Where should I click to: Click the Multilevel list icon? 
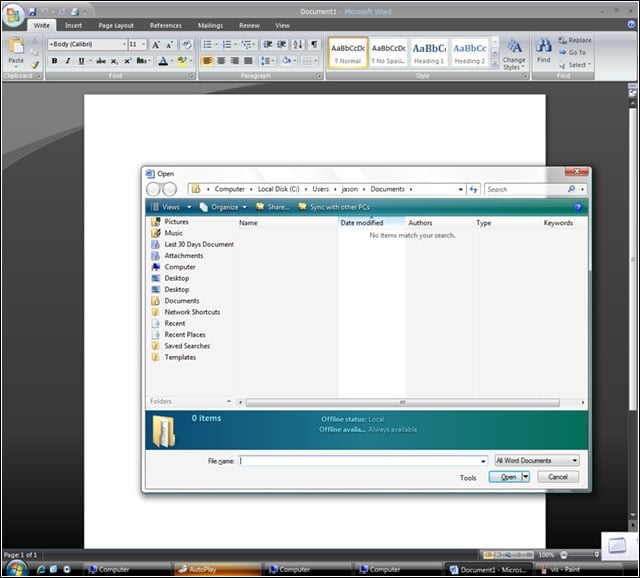[247, 44]
